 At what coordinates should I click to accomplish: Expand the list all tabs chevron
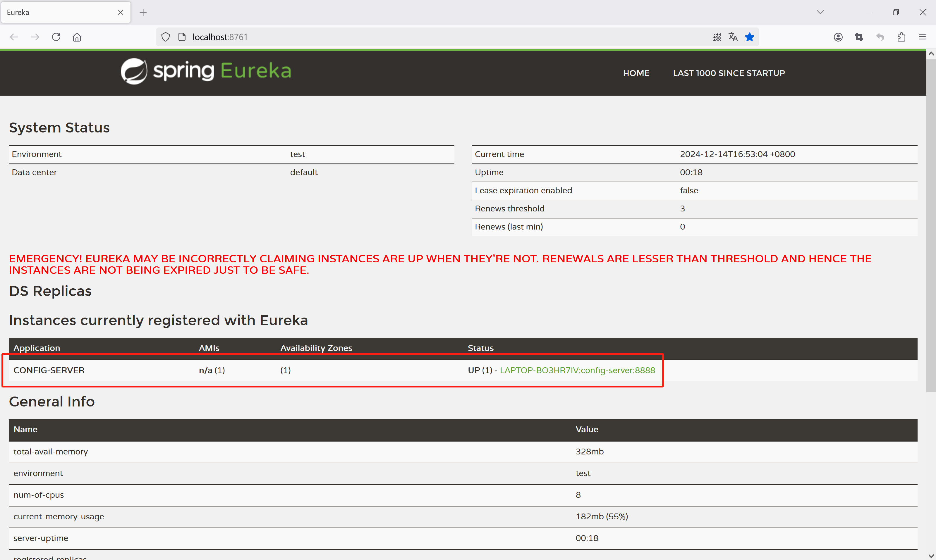[820, 12]
